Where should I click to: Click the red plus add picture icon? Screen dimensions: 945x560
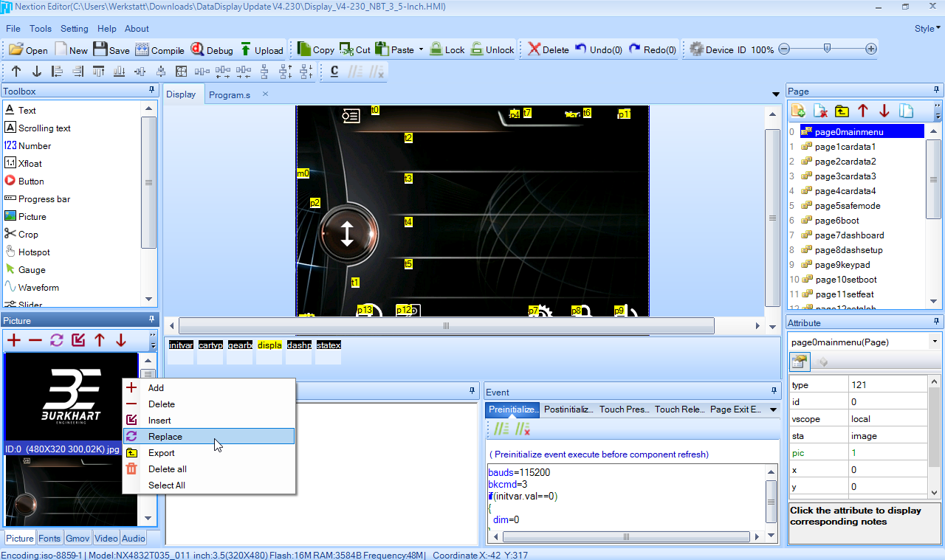coord(13,340)
